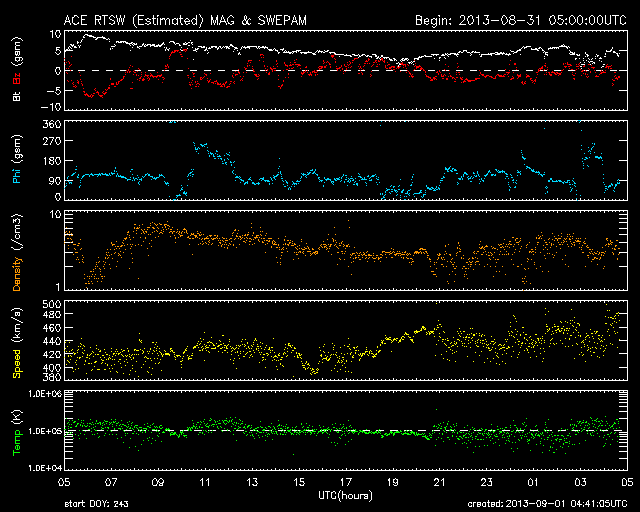Click the '1.0E+05' tick on the Temp axis
640x512 pixels.
(x=45, y=431)
